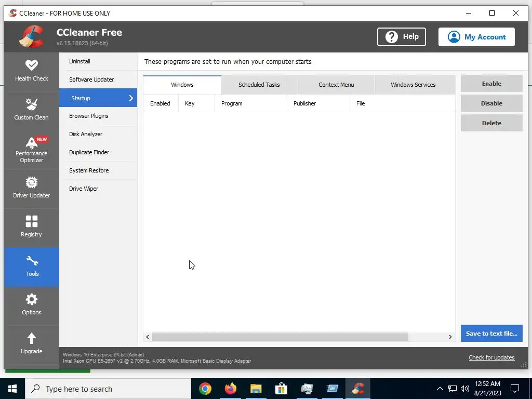
Task: Click the CCleaner title bar icon
Action: (12, 13)
